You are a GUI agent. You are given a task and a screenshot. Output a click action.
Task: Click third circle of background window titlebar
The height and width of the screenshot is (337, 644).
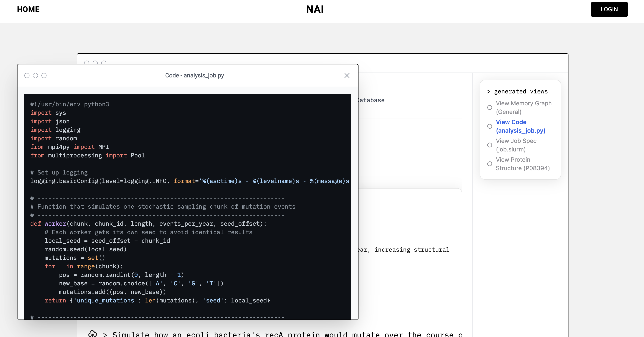[x=104, y=62]
